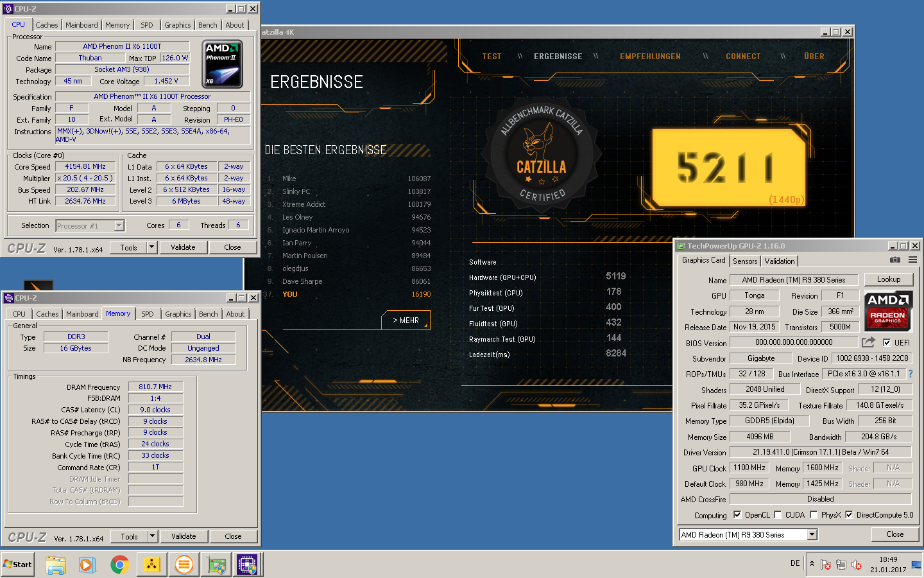Screen dimensions: 924x578
Task: Select leaderboard row 'Mike' 106087
Action: 348,179
